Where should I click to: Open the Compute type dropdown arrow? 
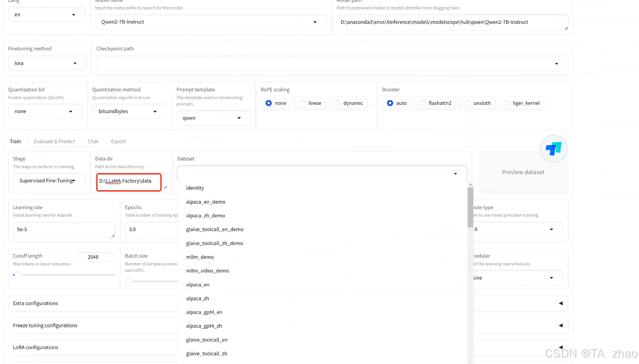coord(551,229)
